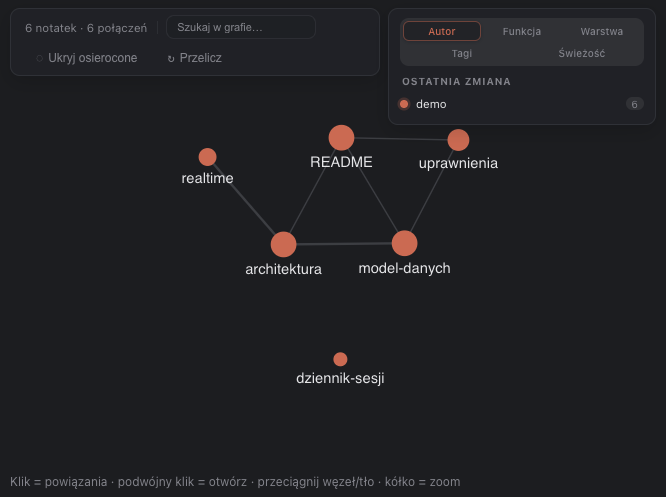
Task: Switch coloring to Tagi tab
Action: pos(462,54)
